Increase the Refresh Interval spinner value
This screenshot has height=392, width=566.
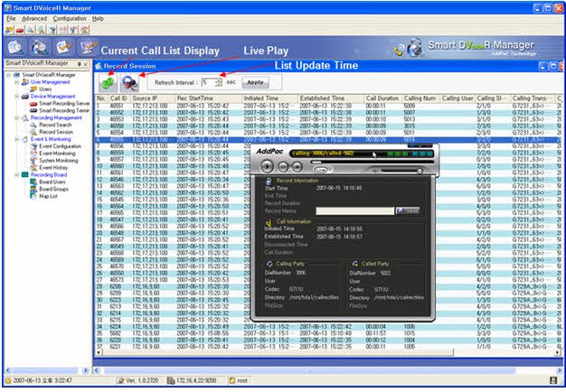tap(218, 78)
